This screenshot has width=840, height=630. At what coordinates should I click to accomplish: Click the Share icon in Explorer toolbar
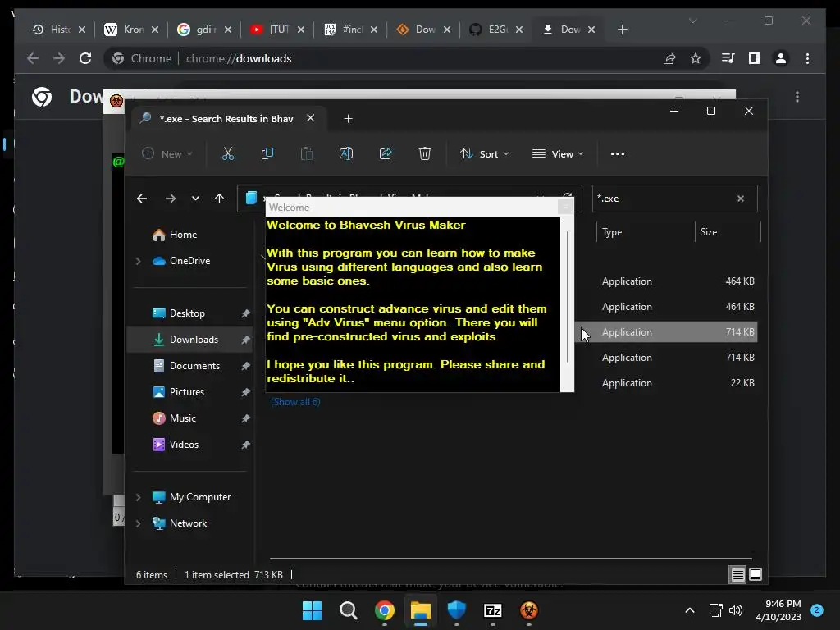(386, 153)
